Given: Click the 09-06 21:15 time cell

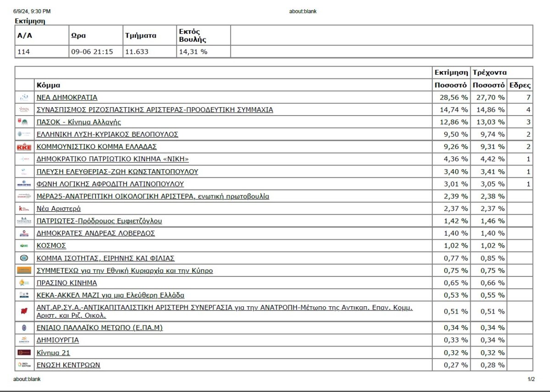Looking at the screenshot, I should coord(95,52).
